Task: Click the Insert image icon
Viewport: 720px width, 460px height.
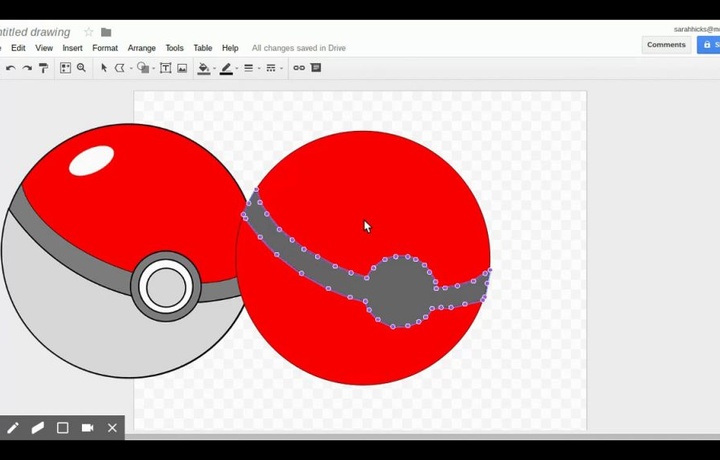Action: [182, 68]
